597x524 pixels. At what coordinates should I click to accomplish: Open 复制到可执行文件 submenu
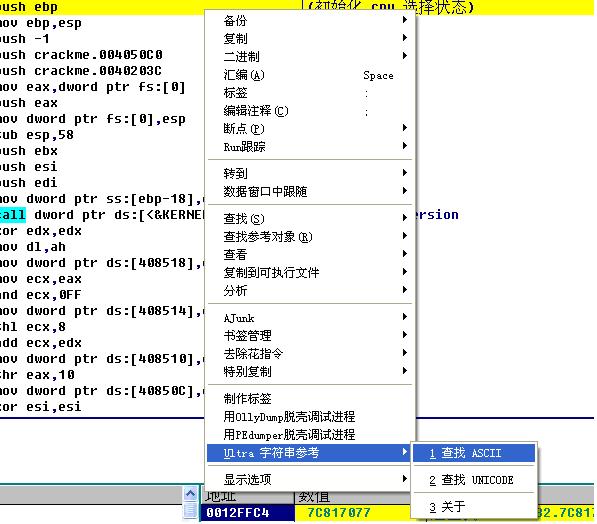tap(310, 272)
